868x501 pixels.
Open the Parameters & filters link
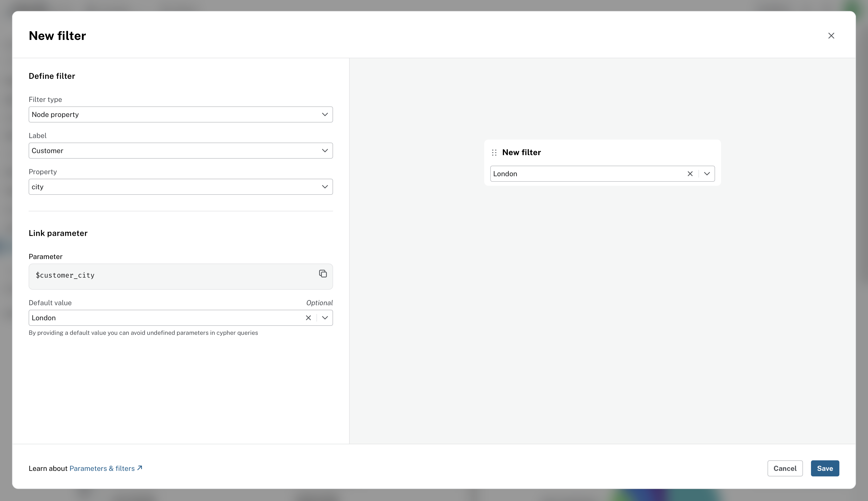[101, 468]
